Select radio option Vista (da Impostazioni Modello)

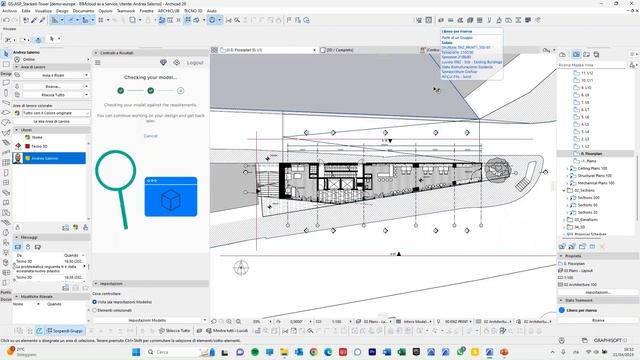[x=94, y=302]
